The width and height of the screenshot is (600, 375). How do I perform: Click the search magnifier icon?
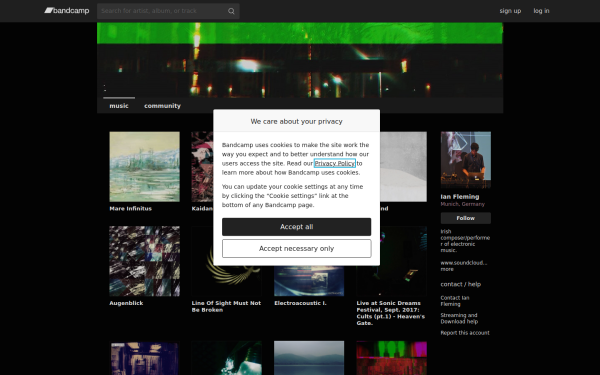231,11
